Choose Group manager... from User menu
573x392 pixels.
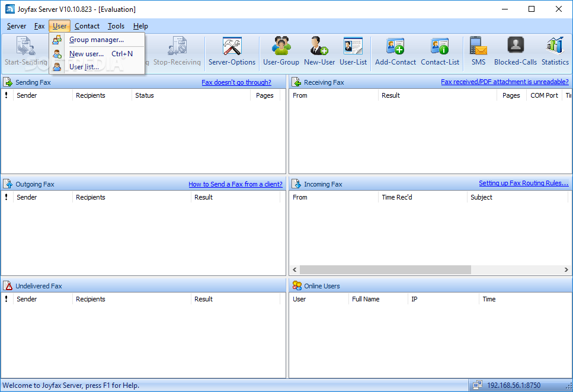coord(97,40)
